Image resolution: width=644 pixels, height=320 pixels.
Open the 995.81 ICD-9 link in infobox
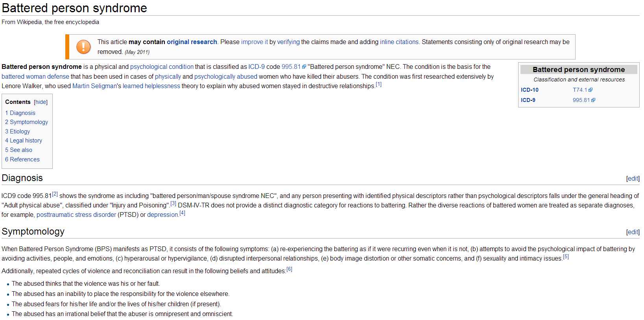pyautogui.click(x=581, y=100)
